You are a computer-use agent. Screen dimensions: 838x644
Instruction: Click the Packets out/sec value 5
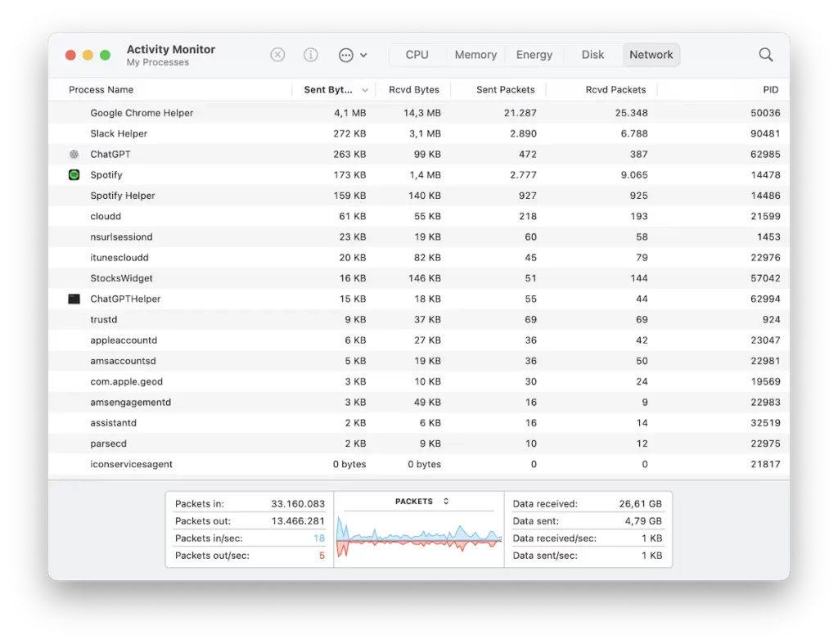click(322, 556)
